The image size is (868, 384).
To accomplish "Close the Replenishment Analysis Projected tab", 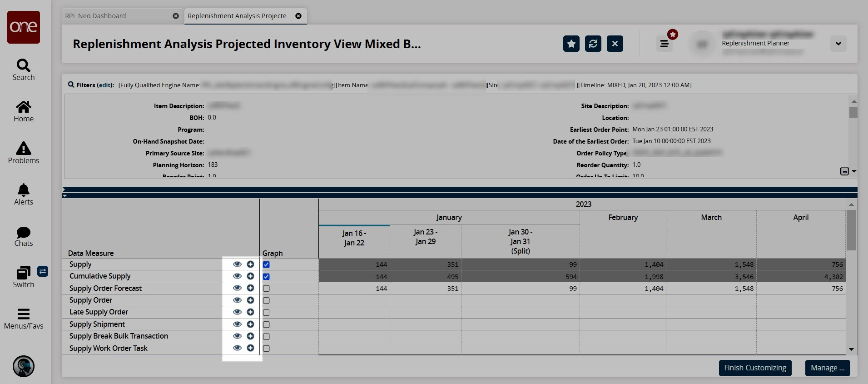I will point(298,16).
